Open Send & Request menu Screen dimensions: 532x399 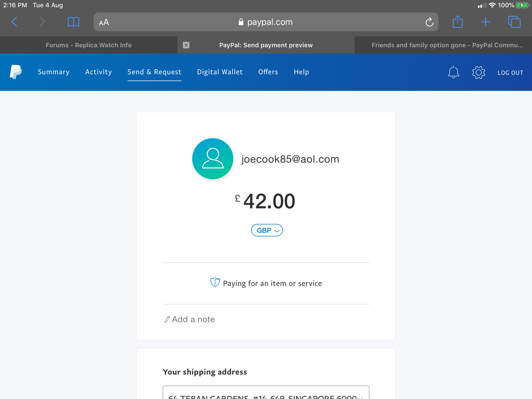click(x=154, y=72)
